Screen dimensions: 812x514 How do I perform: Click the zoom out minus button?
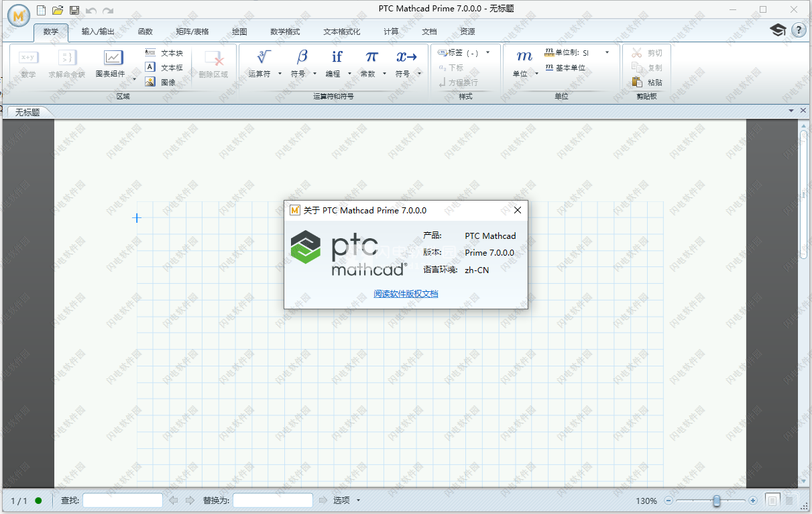[x=668, y=501]
